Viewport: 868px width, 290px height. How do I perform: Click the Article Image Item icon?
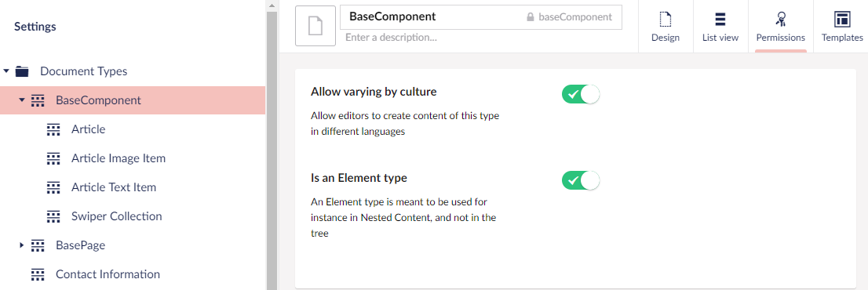click(53, 158)
